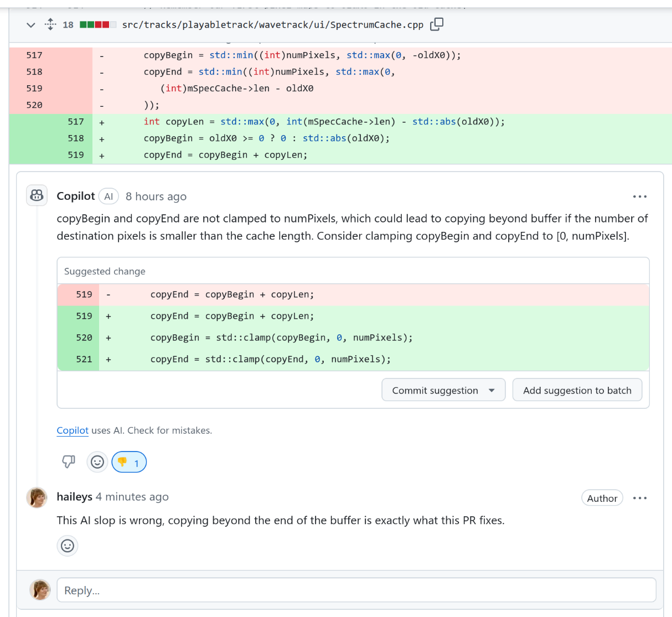Screen dimensions: 672x617
Task: Open the '8 hours ago' timestamp link
Action: coord(156,196)
